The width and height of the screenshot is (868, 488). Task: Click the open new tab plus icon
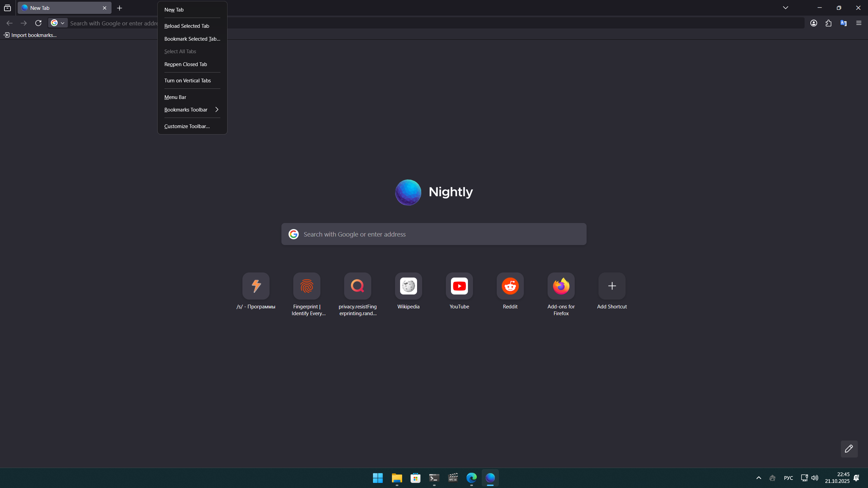click(120, 8)
